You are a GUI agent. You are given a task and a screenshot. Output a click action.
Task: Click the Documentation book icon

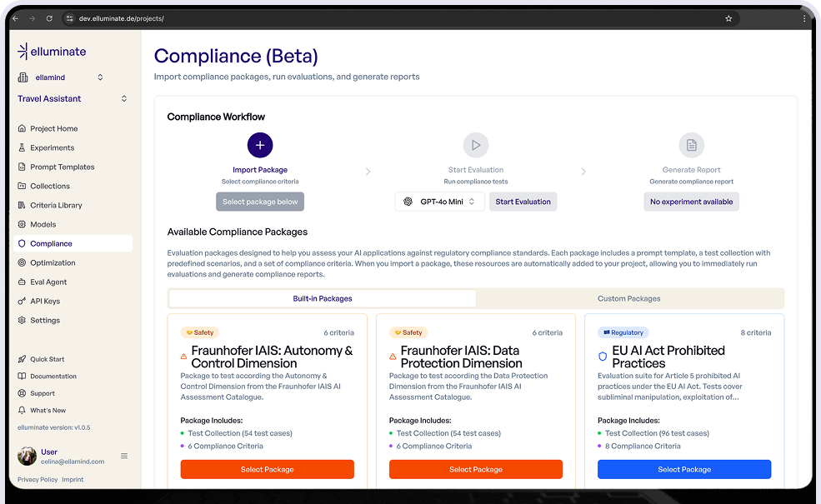click(22, 377)
